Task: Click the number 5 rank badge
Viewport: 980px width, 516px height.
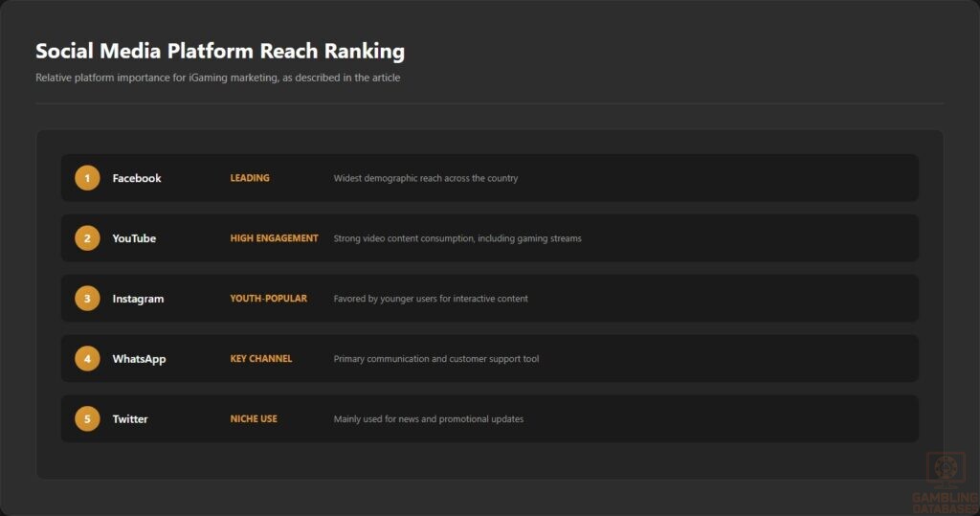Action: click(87, 419)
